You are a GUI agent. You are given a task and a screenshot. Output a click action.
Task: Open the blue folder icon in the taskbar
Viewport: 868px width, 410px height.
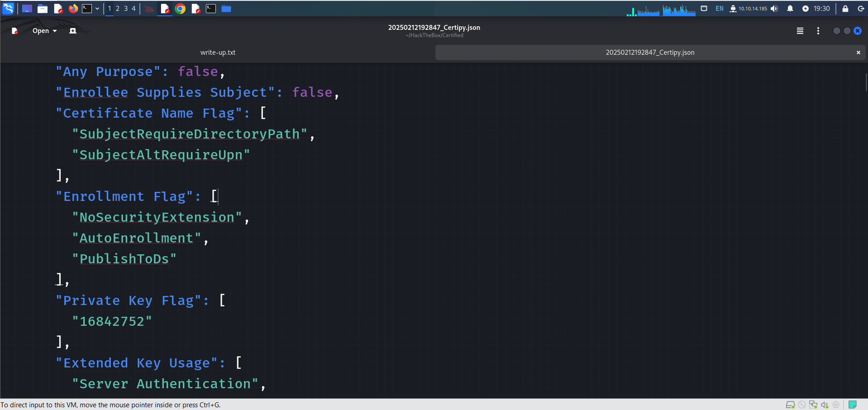pyautogui.click(x=226, y=9)
